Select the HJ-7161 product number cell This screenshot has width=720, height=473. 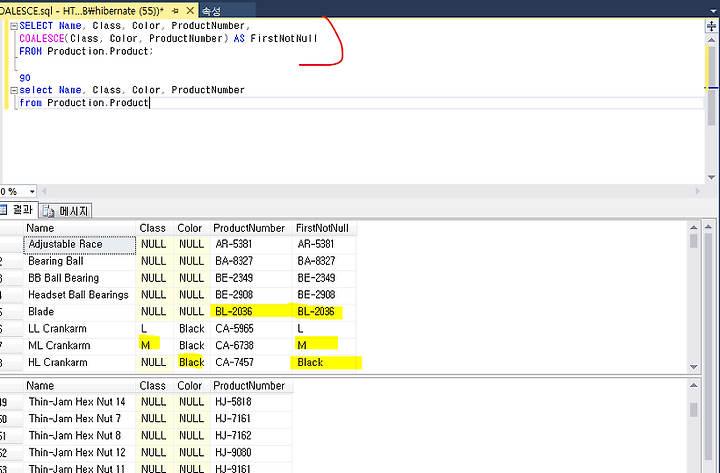tap(252, 419)
